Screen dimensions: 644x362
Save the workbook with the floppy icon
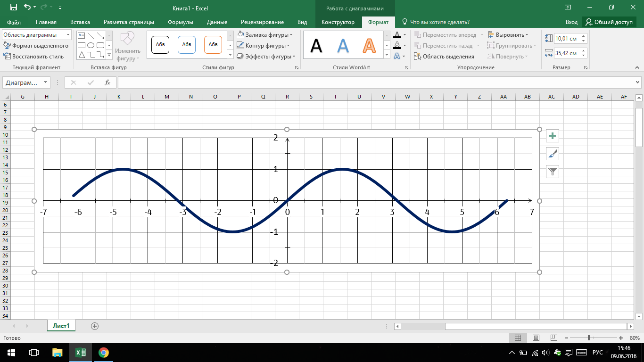point(13,8)
